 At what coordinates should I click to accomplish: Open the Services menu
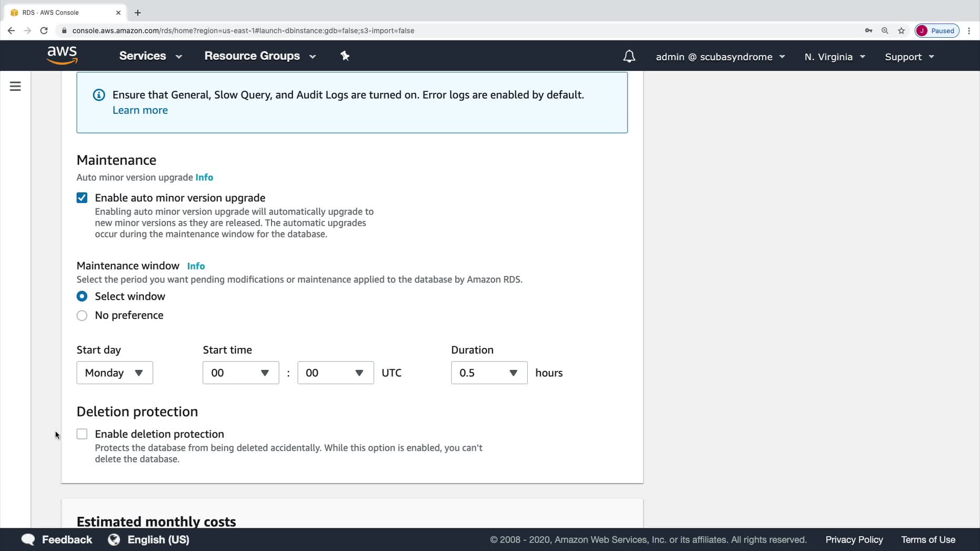(150, 56)
